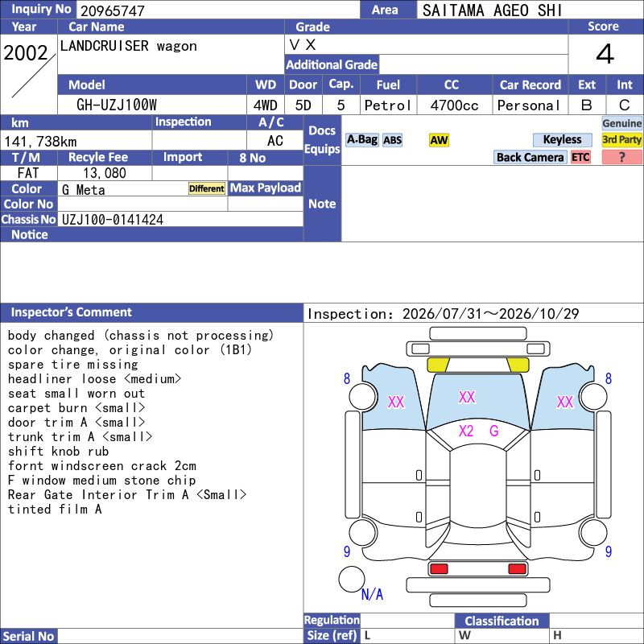The width and height of the screenshot is (644, 644).
Task: Click the yellow AW badge
Action: click(439, 140)
